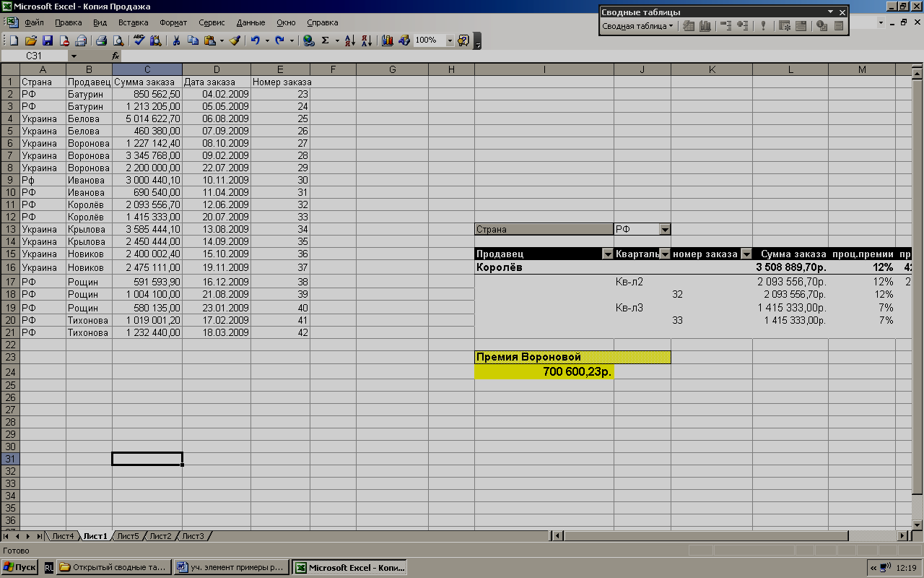
Task: Open the Print Preview tool
Action: click(x=118, y=40)
